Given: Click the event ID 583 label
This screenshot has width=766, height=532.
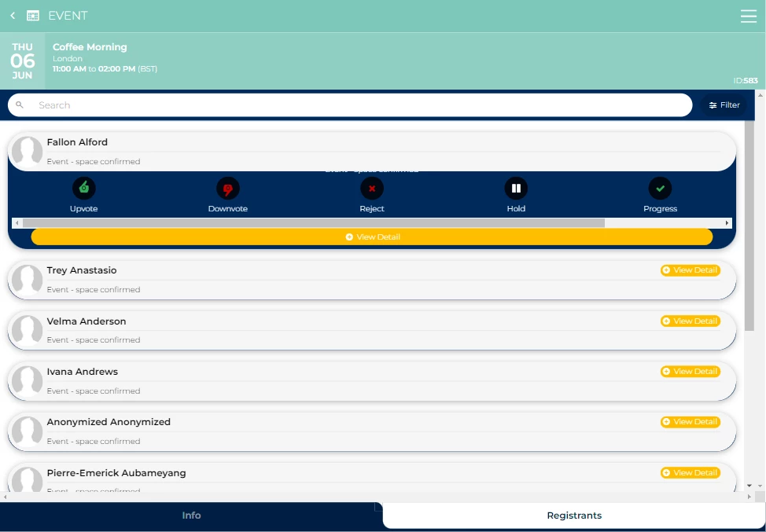Looking at the screenshot, I should 746,80.
